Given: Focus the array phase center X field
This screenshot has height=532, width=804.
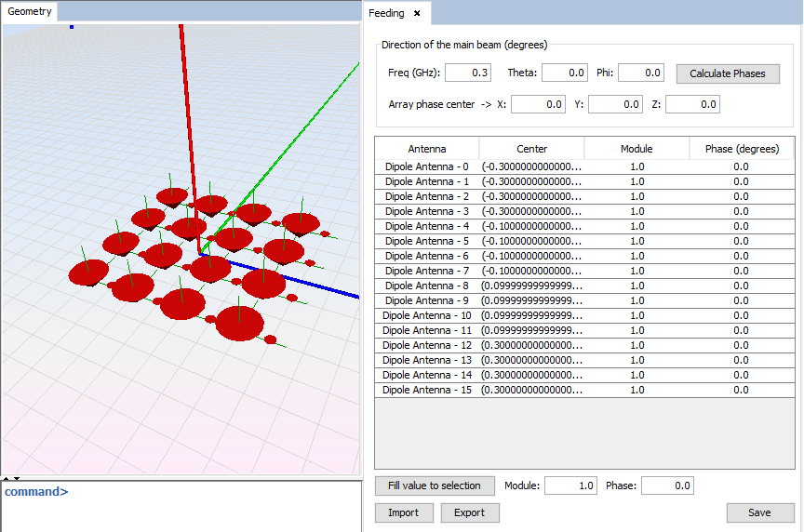Looking at the screenshot, I should click(x=538, y=104).
